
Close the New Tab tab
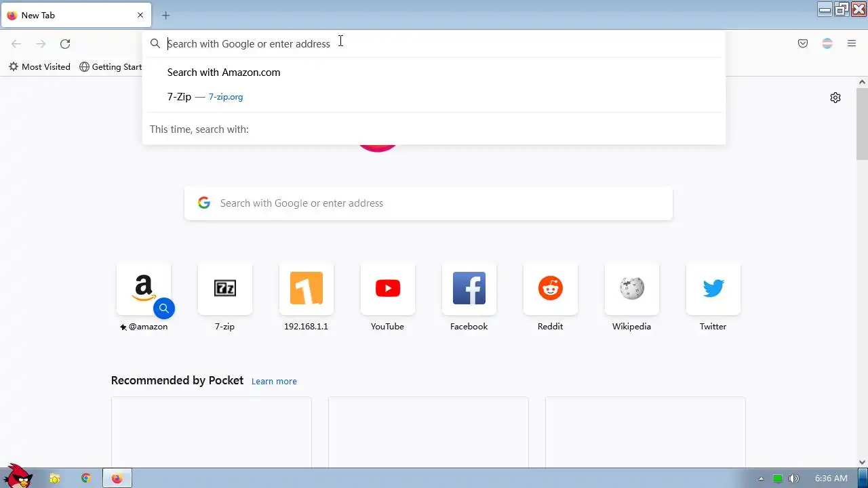click(140, 15)
